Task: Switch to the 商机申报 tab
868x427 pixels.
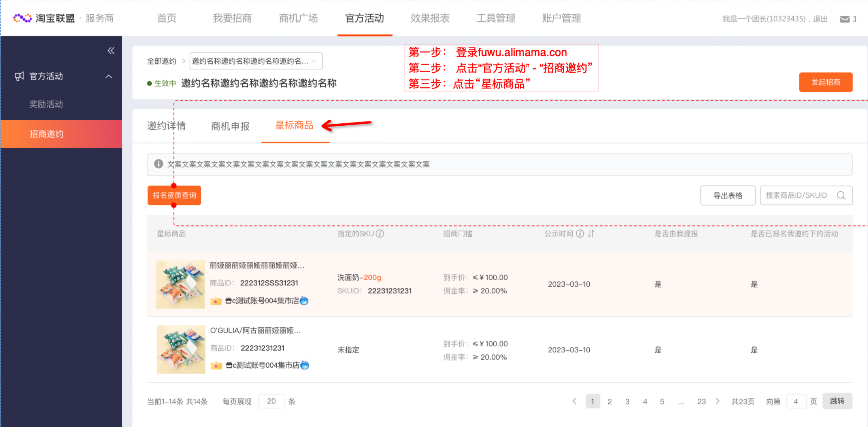Action: click(x=230, y=126)
